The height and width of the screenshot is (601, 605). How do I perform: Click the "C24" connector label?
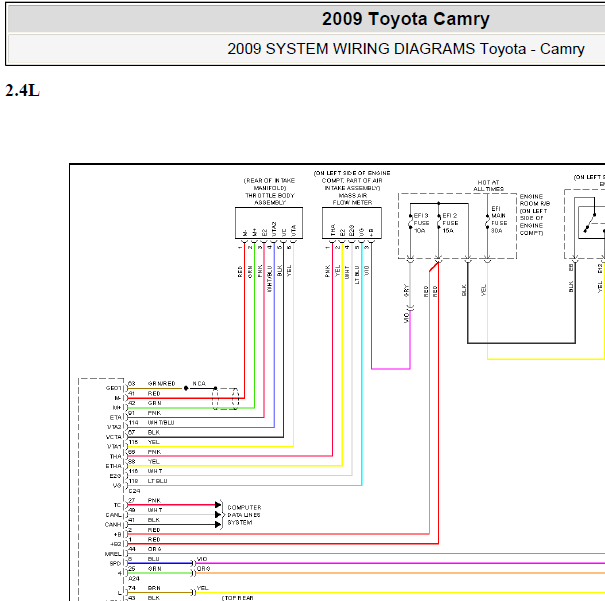pos(134,491)
